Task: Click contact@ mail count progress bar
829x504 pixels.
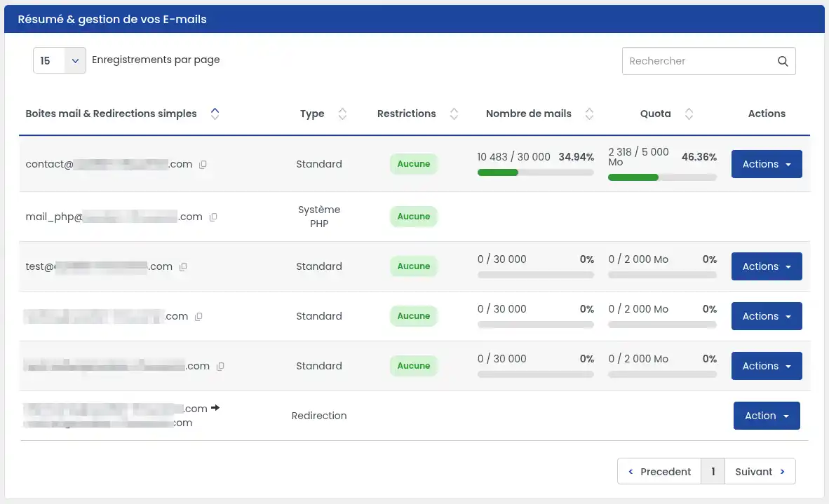Action: tap(536, 172)
